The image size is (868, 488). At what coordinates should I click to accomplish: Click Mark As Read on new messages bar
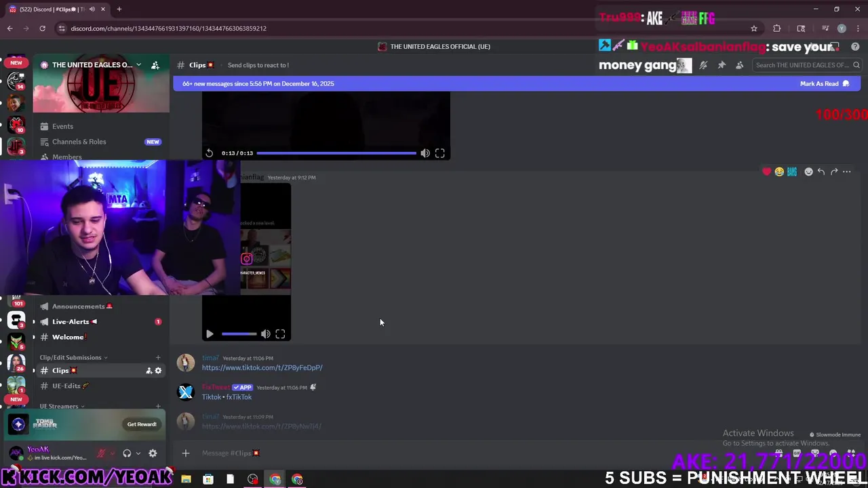point(824,84)
